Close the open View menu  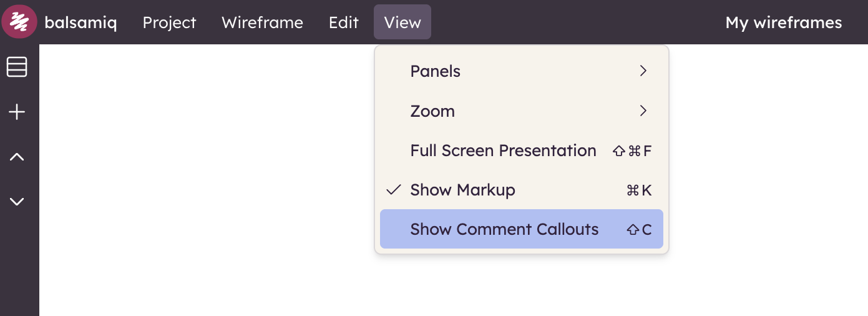(x=402, y=22)
